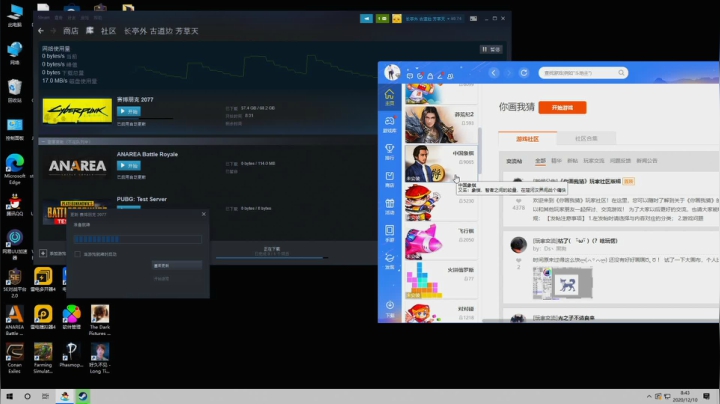The width and height of the screenshot is (720, 404).
Task: Collapse the queued downloads section header
Action: coord(207,141)
